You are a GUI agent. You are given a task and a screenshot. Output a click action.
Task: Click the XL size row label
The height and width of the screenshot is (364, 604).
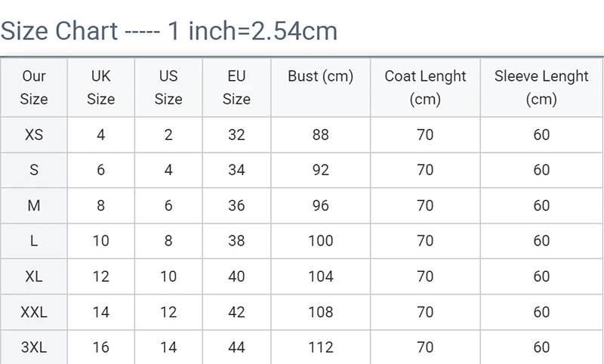pyautogui.click(x=34, y=276)
